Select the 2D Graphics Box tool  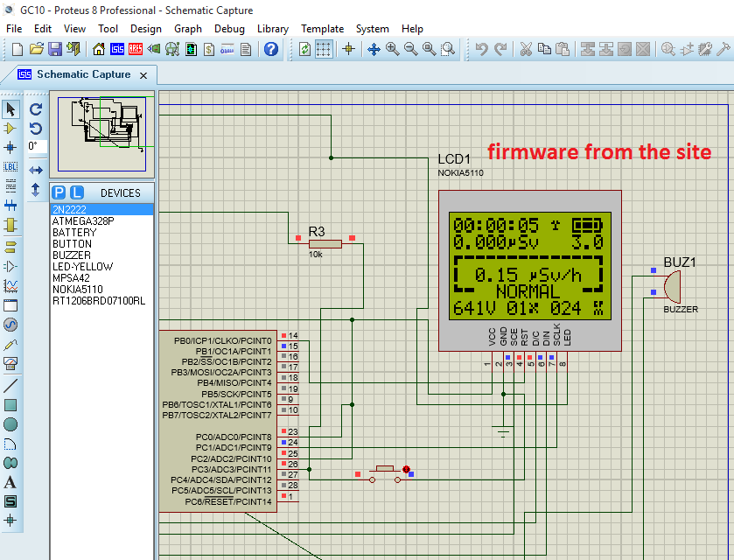[10, 405]
